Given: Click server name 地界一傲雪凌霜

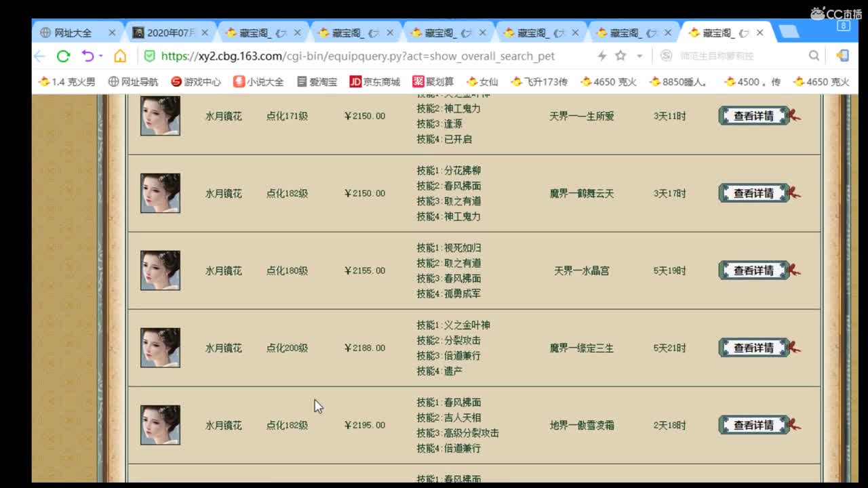Looking at the screenshot, I should click(x=582, y=425).
